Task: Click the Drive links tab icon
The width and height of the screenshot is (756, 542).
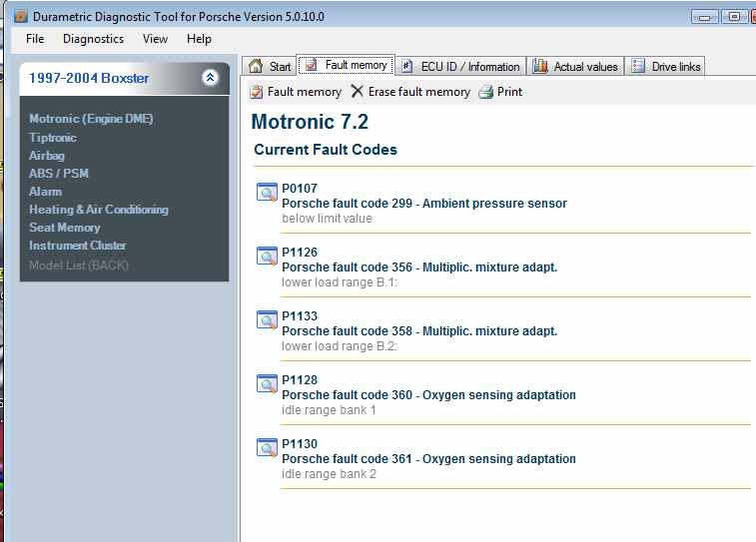Action: (x=638, y=66)
